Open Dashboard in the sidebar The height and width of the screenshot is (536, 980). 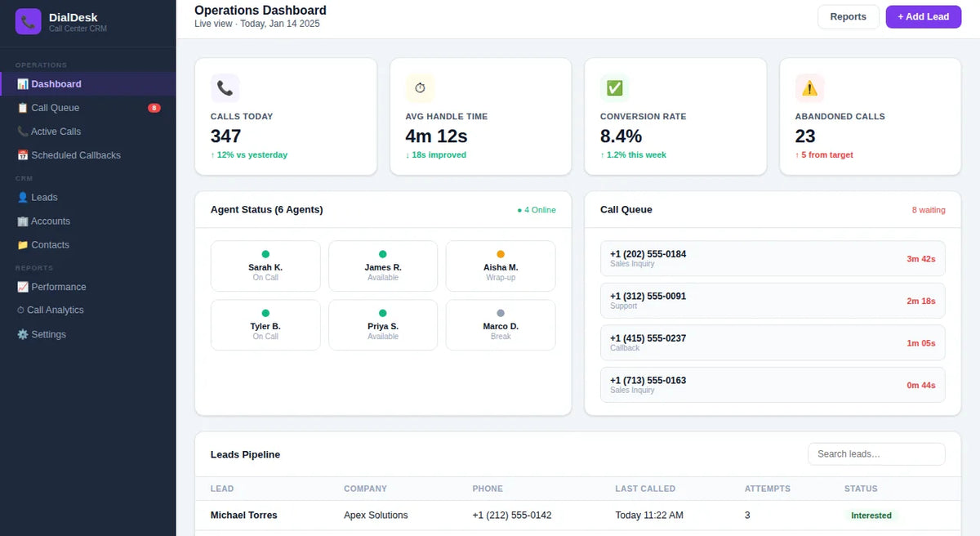tap(88, 84)
